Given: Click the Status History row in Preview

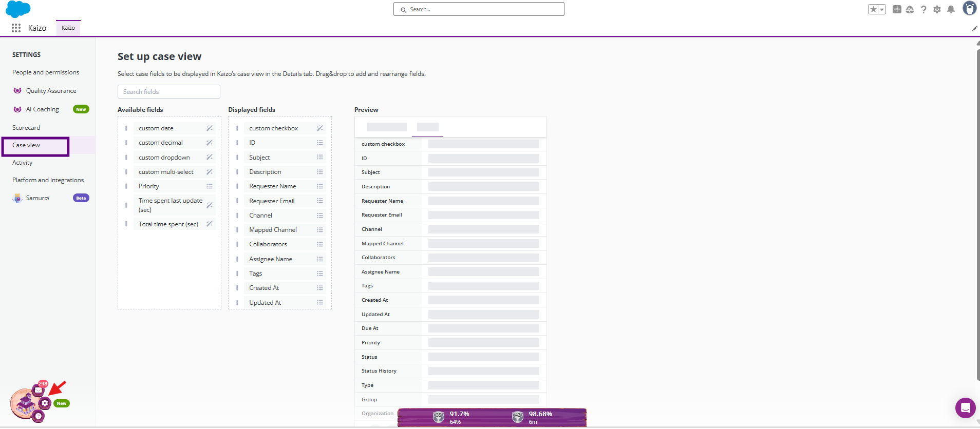Looking at the screenshot, I should point(450,371).
